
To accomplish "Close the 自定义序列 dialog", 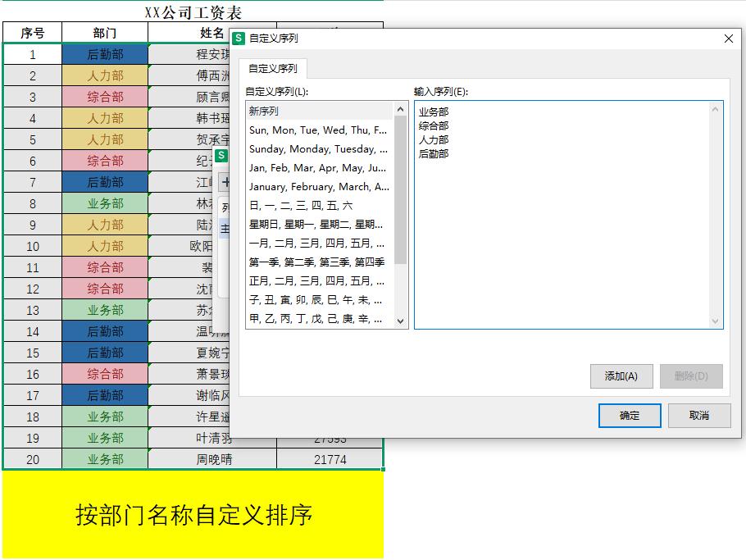I will (729, 39).
